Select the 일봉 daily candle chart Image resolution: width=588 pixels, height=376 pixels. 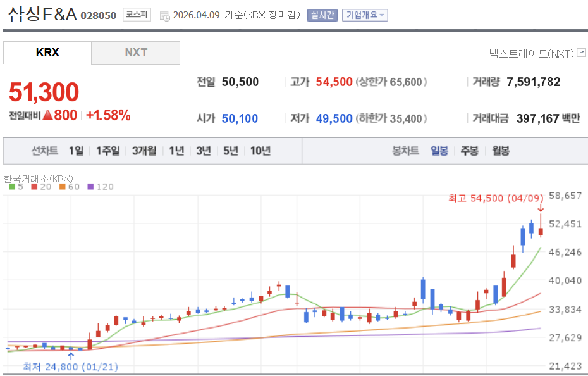(439, 151)
